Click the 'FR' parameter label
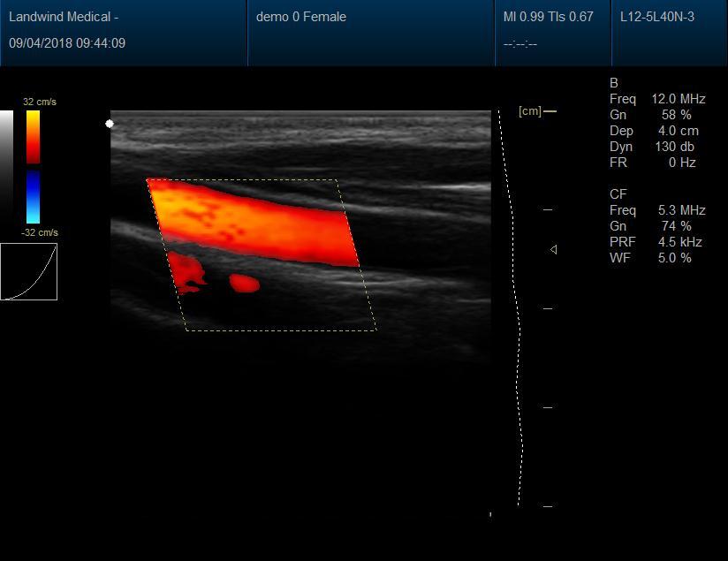 (x=618, y=163)
